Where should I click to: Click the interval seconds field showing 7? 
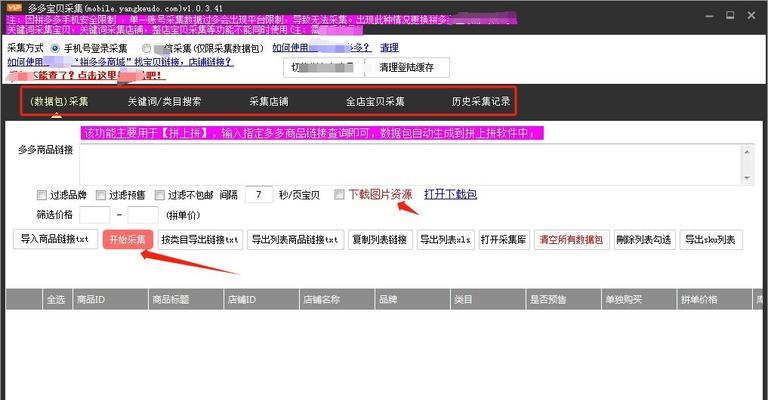[259, 195]
